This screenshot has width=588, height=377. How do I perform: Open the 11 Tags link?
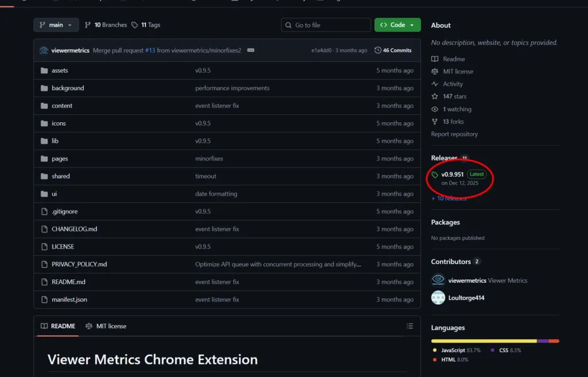[146, 25]
